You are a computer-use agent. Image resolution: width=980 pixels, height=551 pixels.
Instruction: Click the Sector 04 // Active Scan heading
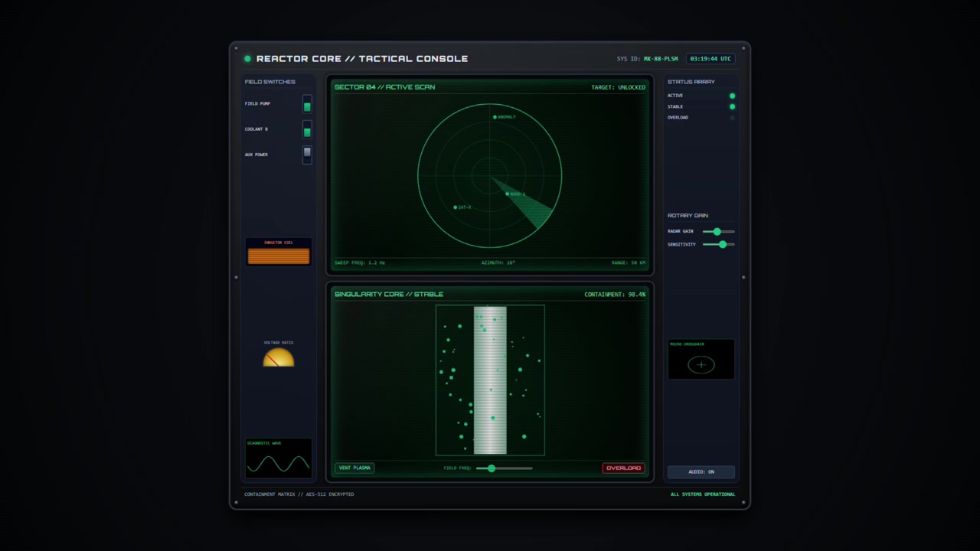click(384, 87)
